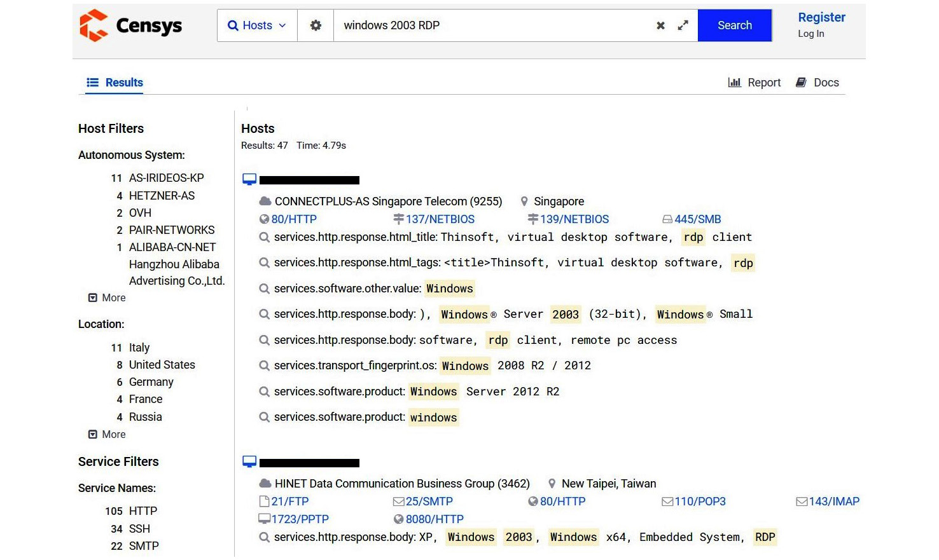Open the 25/SMTP service link

[429, 502]
